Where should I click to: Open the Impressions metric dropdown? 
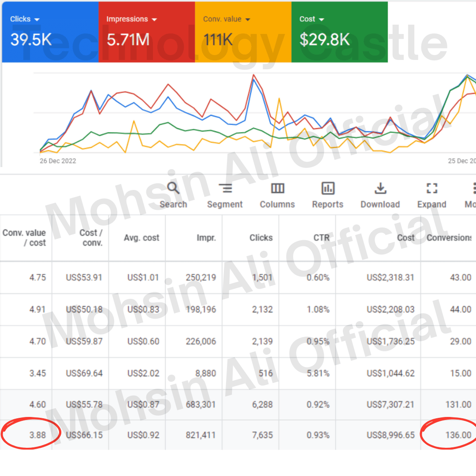[x=154, y=19]
